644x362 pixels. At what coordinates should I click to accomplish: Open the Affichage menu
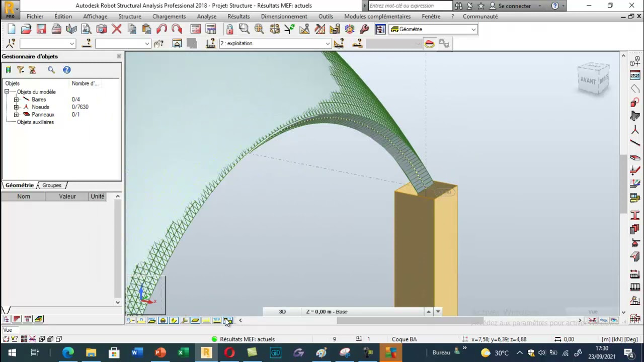(95, 16)
